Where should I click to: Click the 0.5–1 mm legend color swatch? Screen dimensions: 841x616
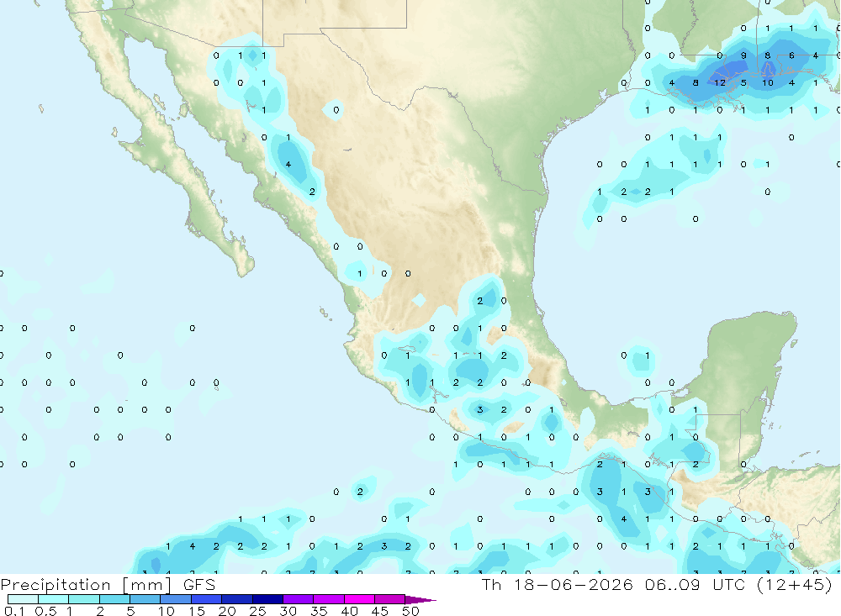pyautogui.click(x=54, y=599)
